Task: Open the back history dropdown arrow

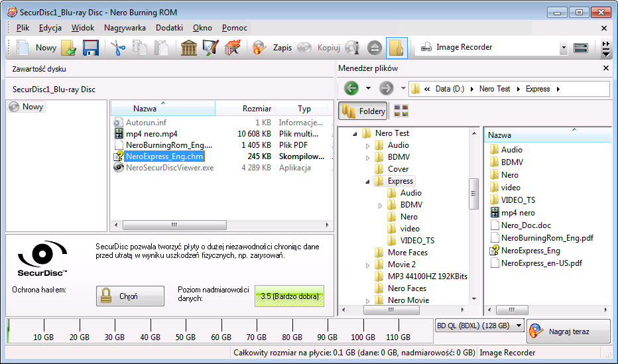Action: click(368, 88)
